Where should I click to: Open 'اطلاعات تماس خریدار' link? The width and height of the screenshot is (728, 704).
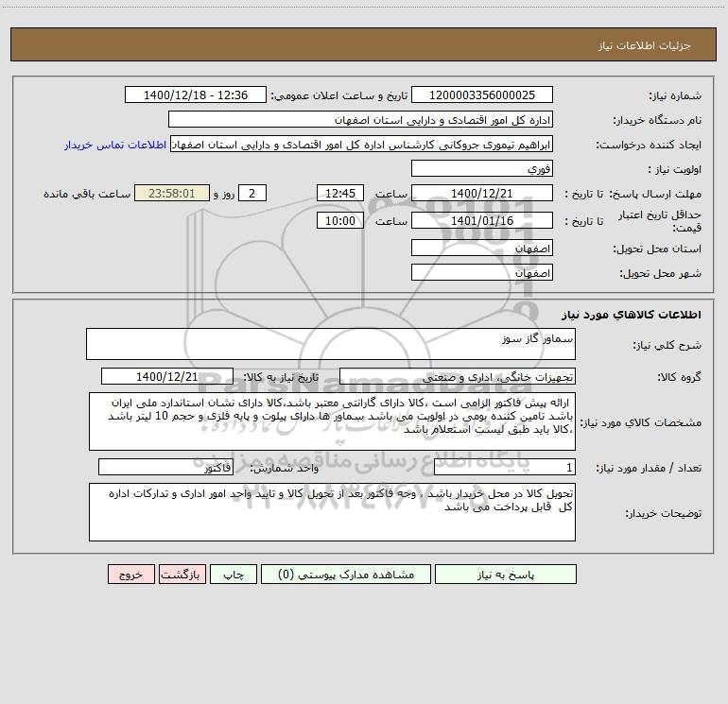[x=115, y=145]
